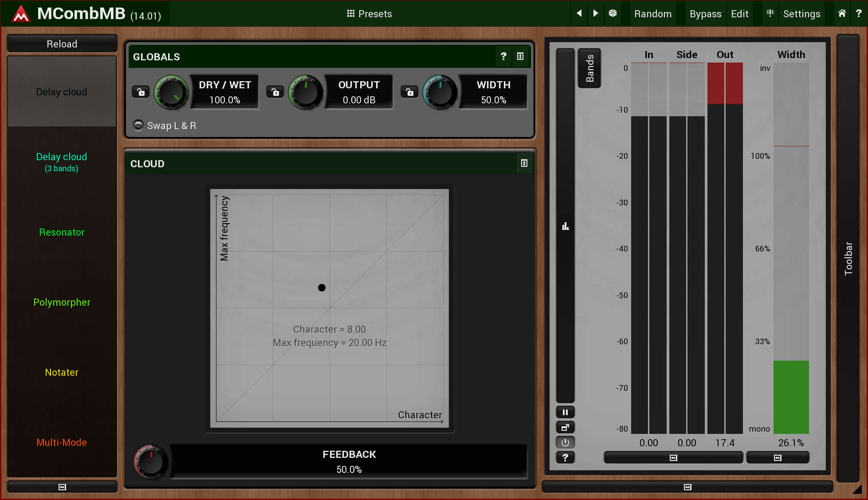Adjust the Dry/Wet knob
Image resolution: width=868 pixels, height=500 pixels.
(x=171, y=92)
